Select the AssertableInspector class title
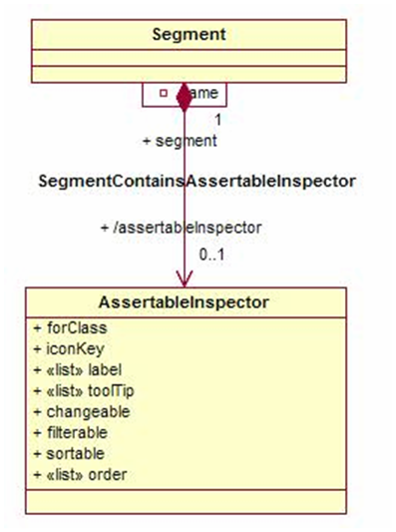Viewport: 396px width, 532px height. [x=184, y=302]
